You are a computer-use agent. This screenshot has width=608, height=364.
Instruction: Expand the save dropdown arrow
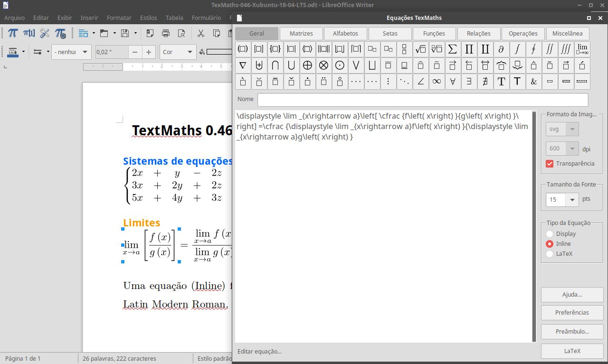click(x=135, y=33)
